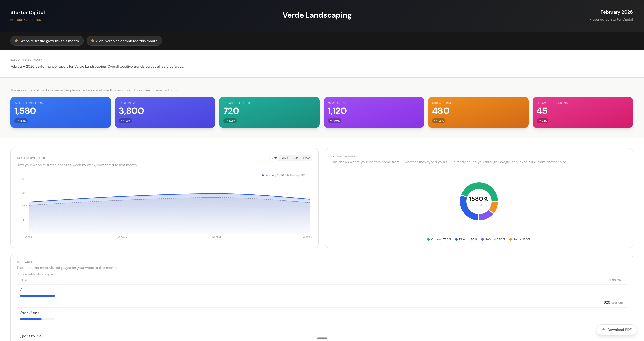
Task: Click the New Users 1,120 card
Action: [x=374, y=112]
